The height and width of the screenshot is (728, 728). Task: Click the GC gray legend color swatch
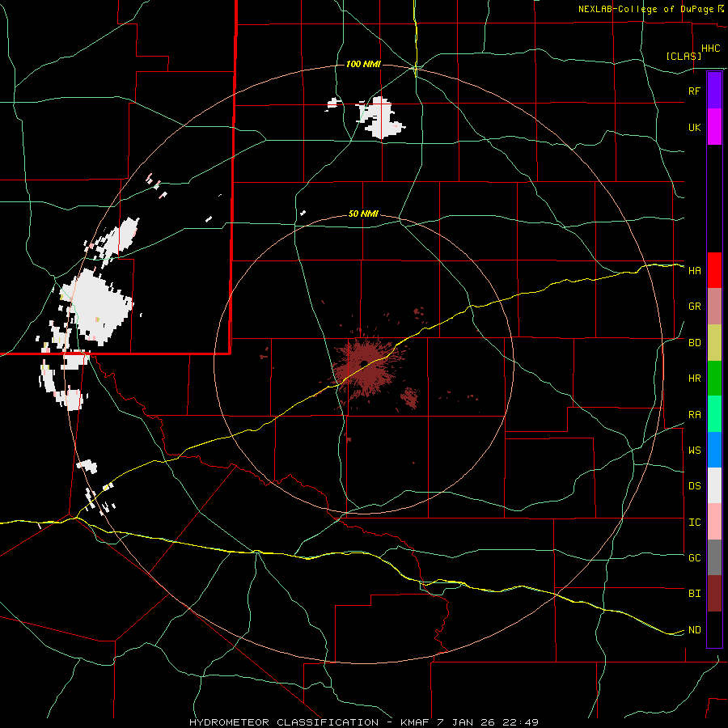(x=714, y=557)
